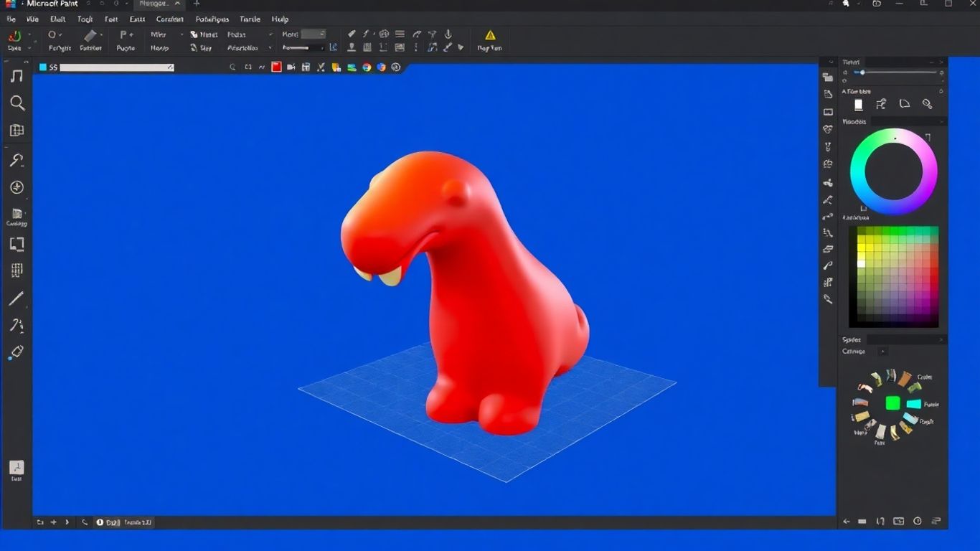Select the Zoom magnifier tool in the left toolbar
This screenshot has width=980, height=551.
[x=17, y=103]
